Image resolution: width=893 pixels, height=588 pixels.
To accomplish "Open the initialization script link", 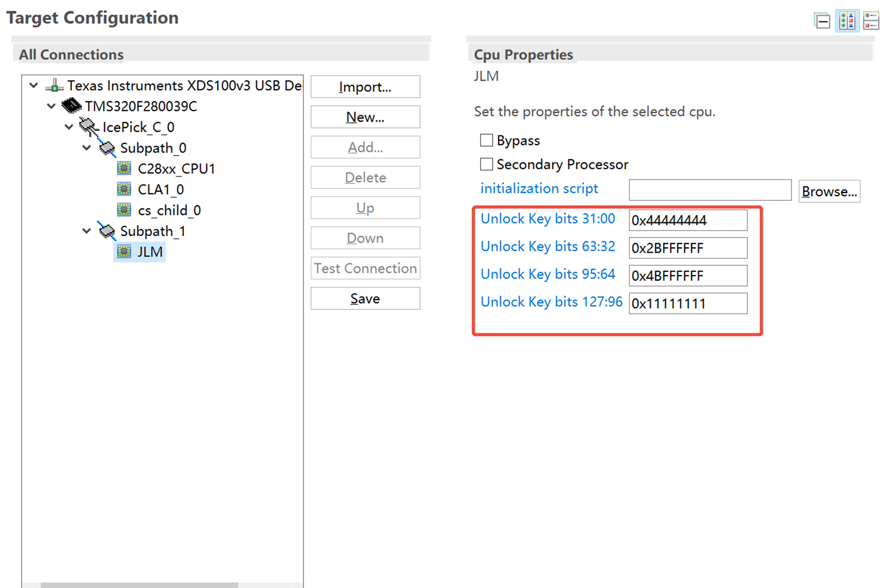I will pos(539,188).
